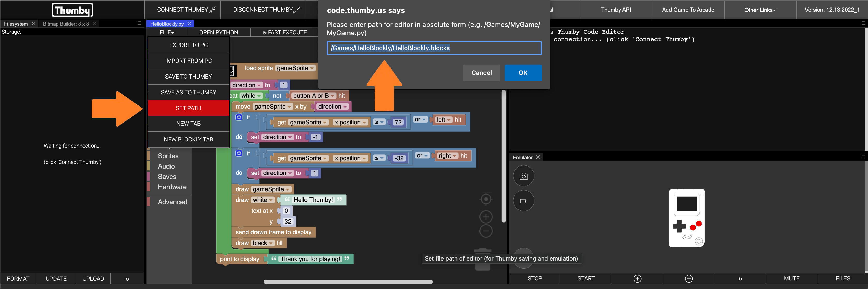868x289 pixels.
Task: Toggle second if-block gear mutator
Action: pyautogui.click(x=239, y=153)
